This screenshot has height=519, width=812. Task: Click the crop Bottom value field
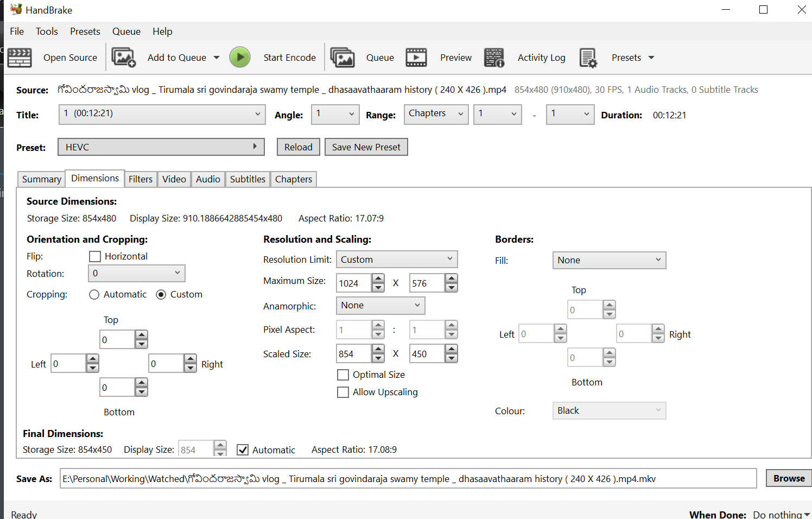[x=117, y=388]
